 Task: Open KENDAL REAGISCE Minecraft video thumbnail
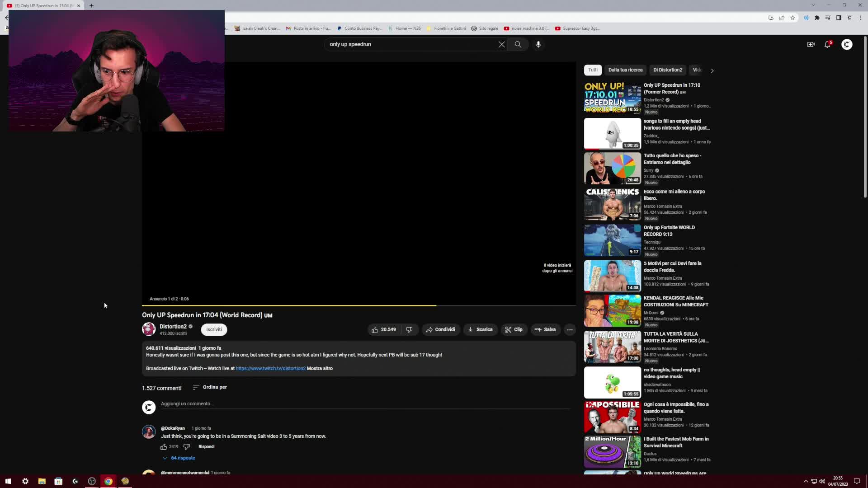pyautogui.click(x=613, y=311)
